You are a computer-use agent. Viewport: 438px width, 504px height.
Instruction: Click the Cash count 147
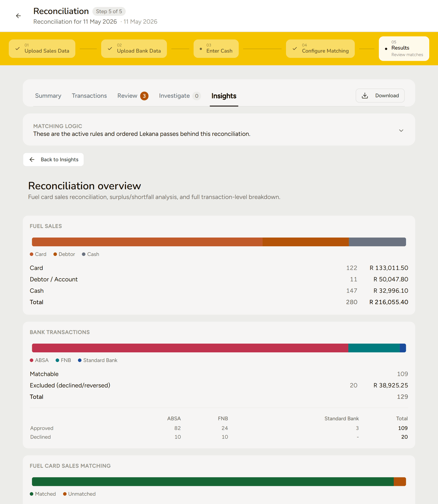click(352, 291)
